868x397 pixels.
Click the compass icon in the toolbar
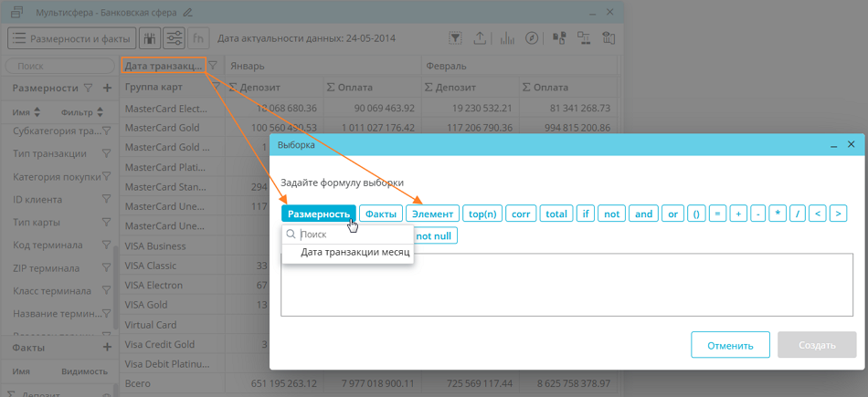(x=532, y=38)
